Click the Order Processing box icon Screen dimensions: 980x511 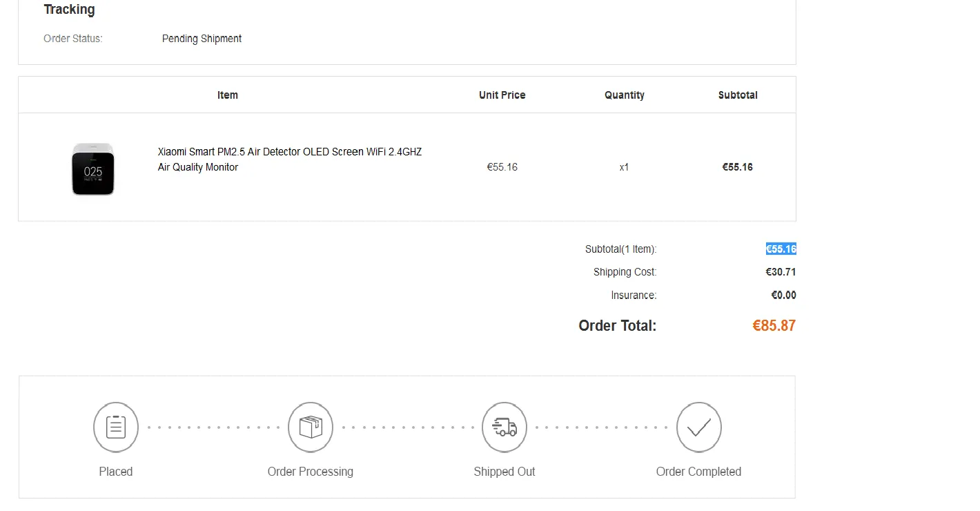311,427
